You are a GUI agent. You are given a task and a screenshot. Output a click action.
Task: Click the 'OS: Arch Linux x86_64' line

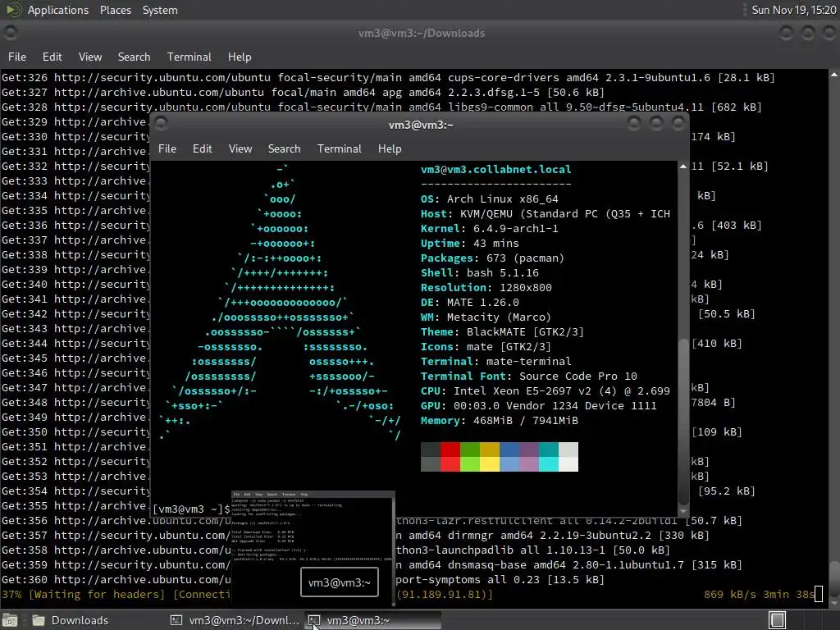coord(489,199)
